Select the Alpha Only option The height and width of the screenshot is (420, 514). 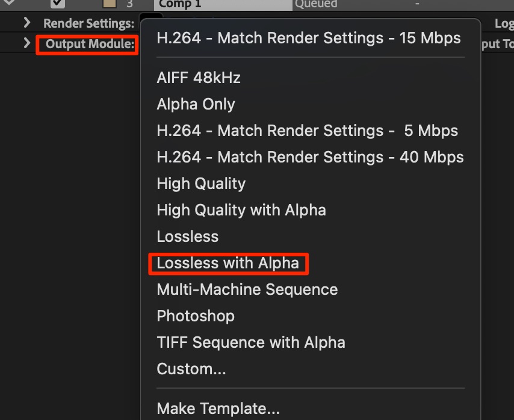coord(196,104)
